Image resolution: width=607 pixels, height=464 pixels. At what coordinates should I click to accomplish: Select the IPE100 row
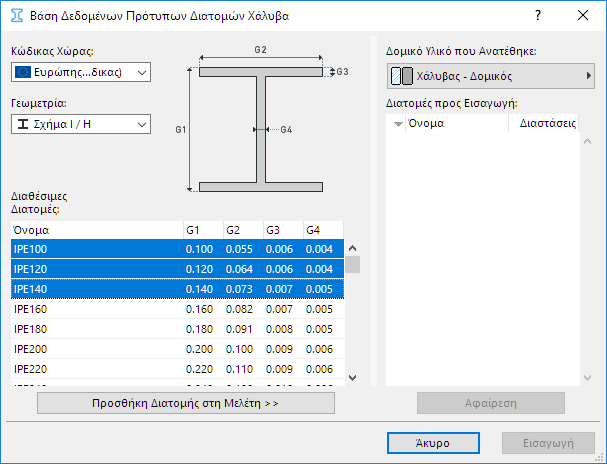click(x=177, y=249)
